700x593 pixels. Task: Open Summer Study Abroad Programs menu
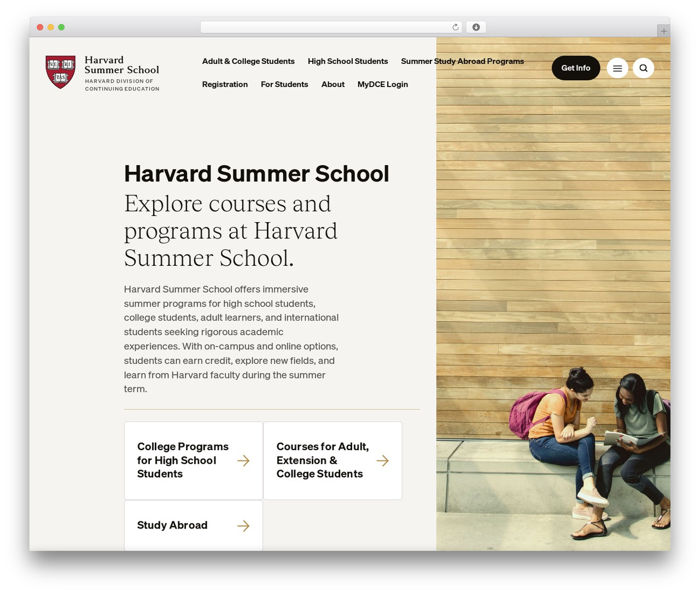[x=463, y=61]
